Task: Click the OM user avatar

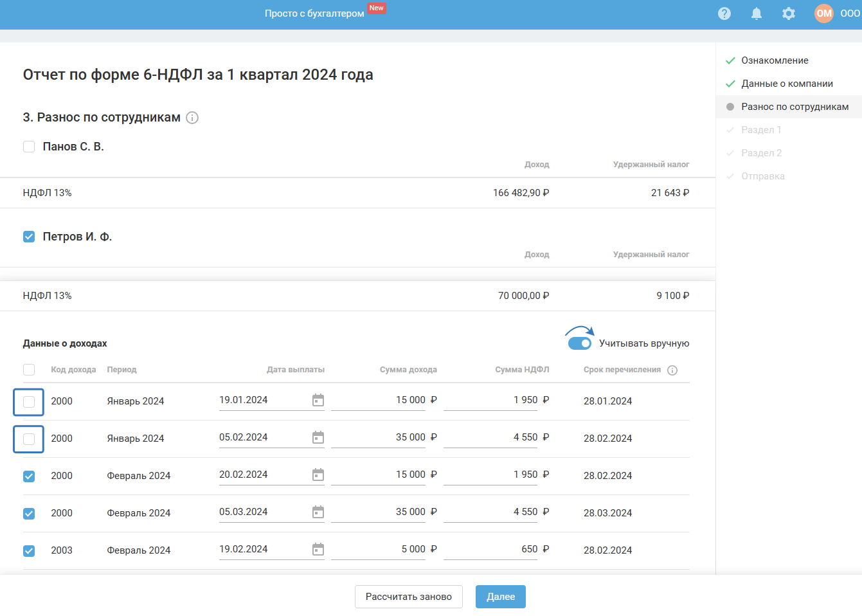Action: pyautogui.click(x=823, y=14)
